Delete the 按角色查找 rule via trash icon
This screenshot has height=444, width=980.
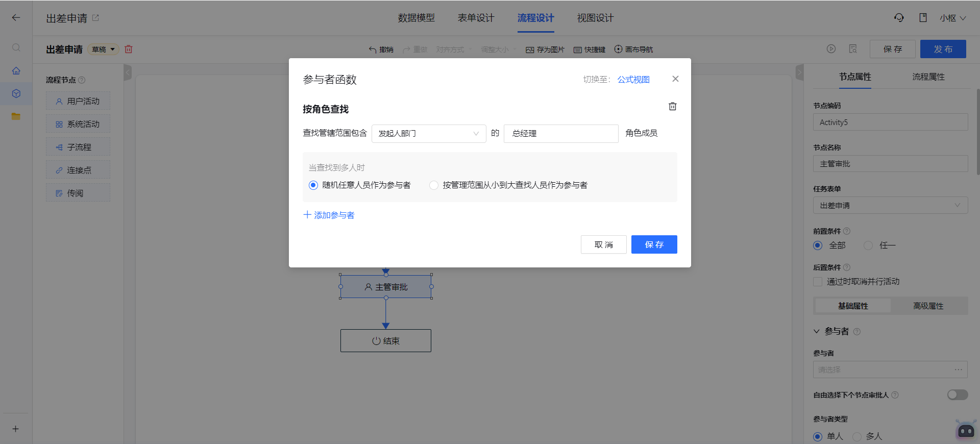pyautogui.click(x=673, y=106)
